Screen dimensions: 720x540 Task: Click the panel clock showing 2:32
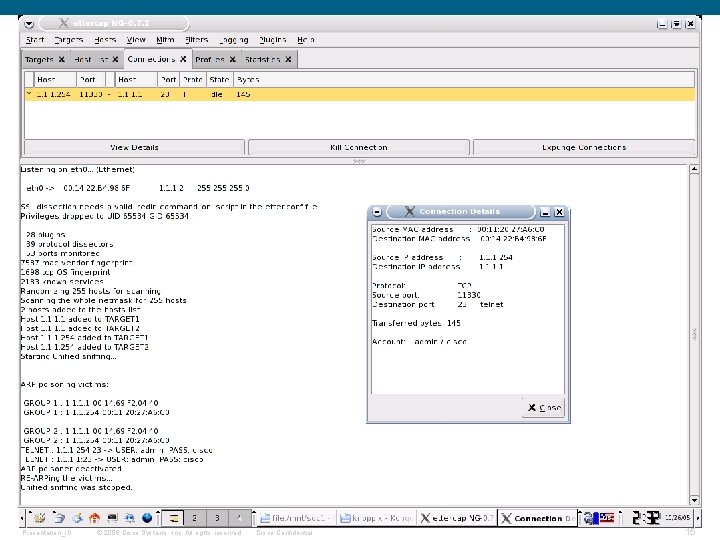(x=645, y=518)
